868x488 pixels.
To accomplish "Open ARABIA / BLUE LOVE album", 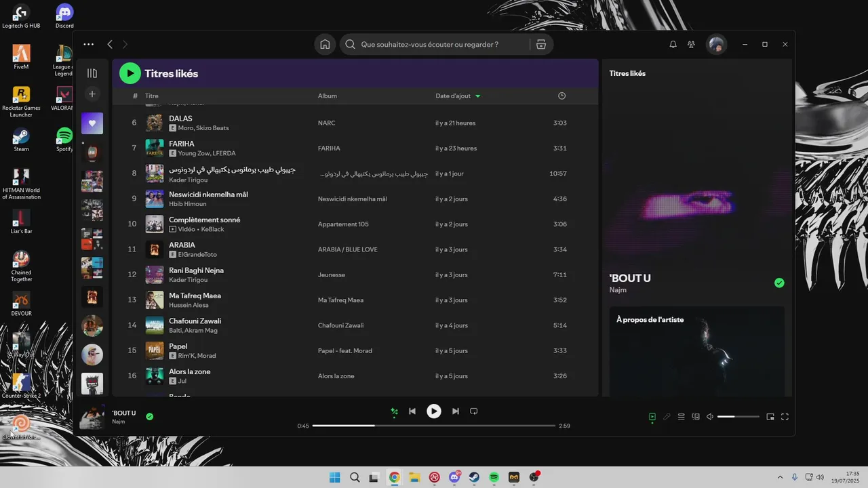I will click(x=348, y=249).
